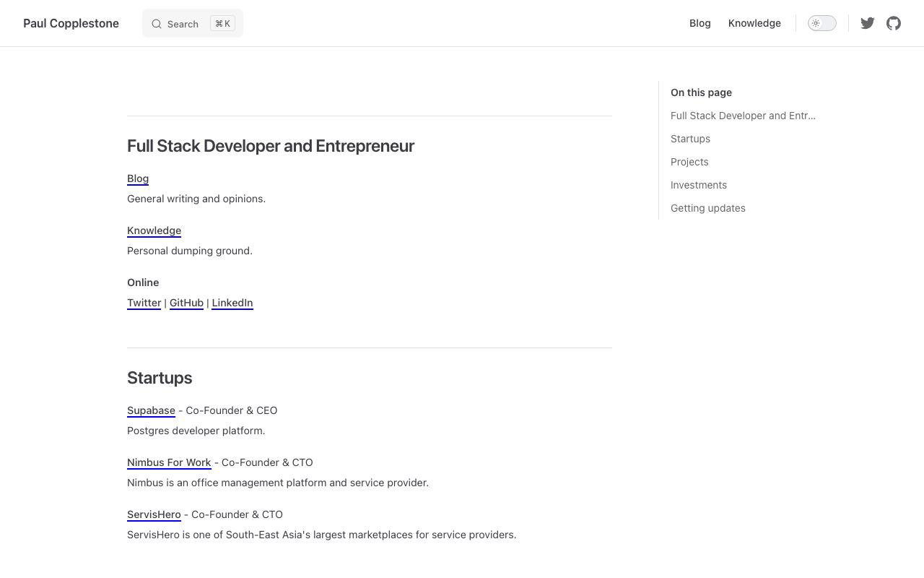The width and height of the screenshot is (924, 578).
Task: Open the Twitter icon in the header
Action: [868, 23]
